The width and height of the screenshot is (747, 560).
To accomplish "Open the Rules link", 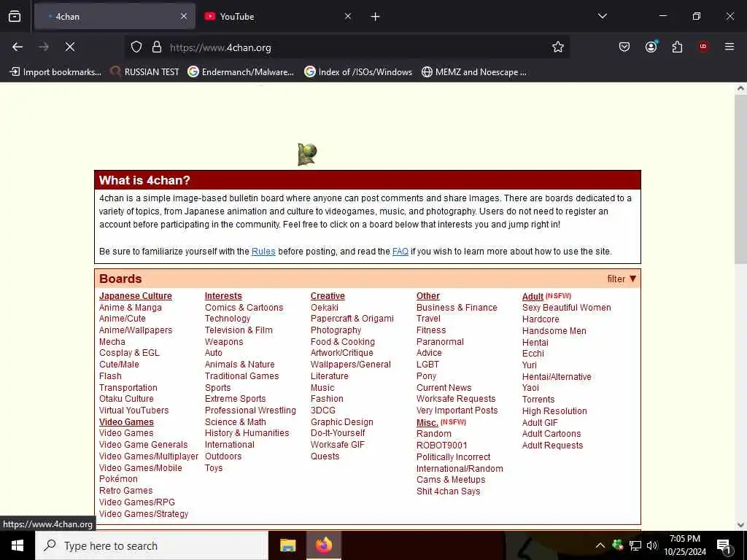I will 263,252.
